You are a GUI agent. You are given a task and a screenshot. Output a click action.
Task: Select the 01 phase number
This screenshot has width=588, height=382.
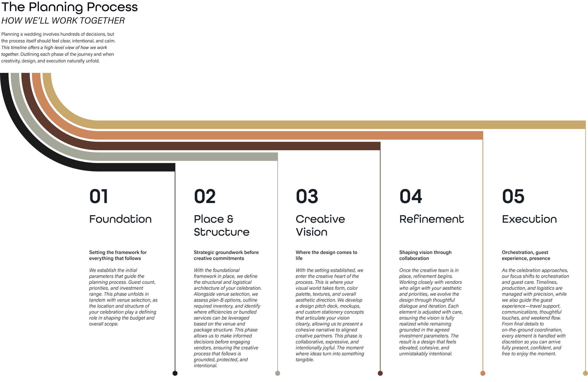point(99,196)
